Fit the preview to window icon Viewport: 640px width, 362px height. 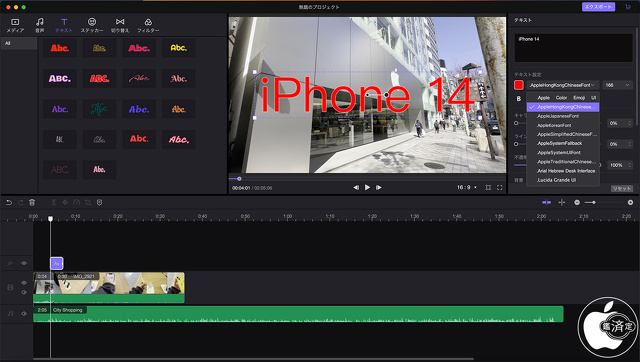point(488,187)
